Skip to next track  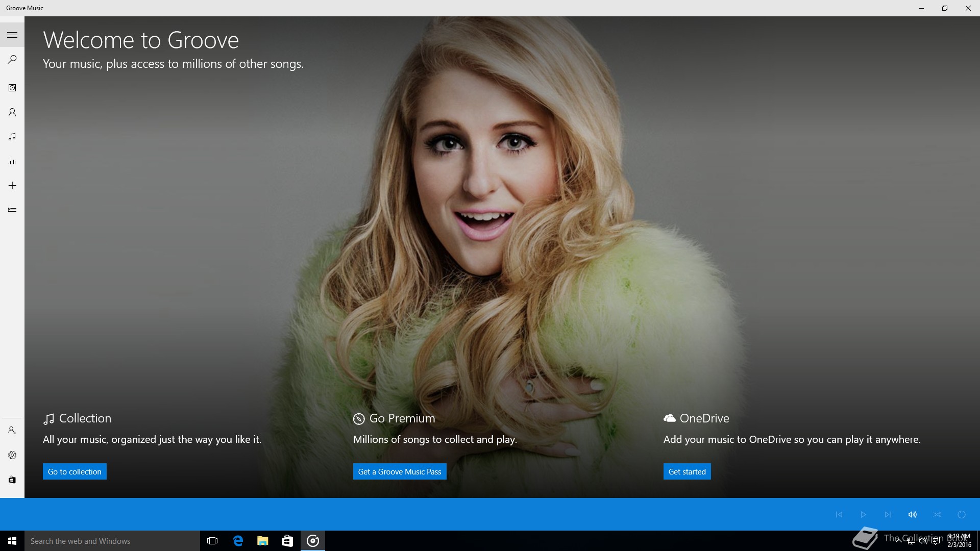(888, 514)
